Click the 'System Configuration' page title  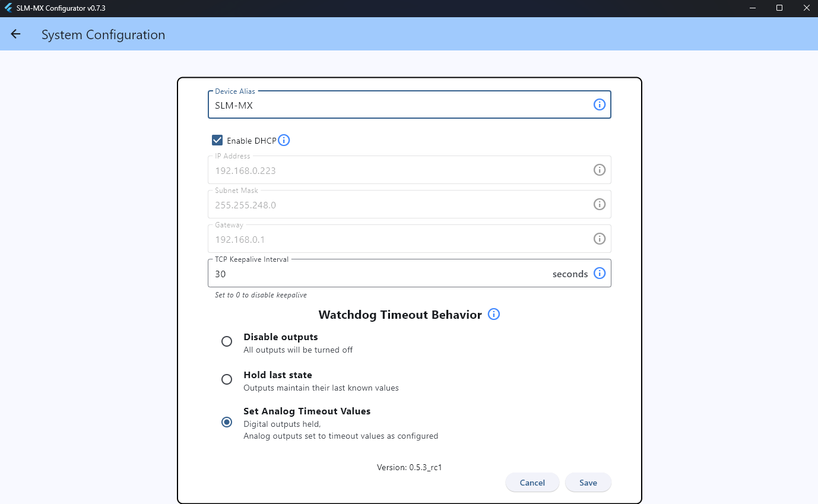coord(103,34)
